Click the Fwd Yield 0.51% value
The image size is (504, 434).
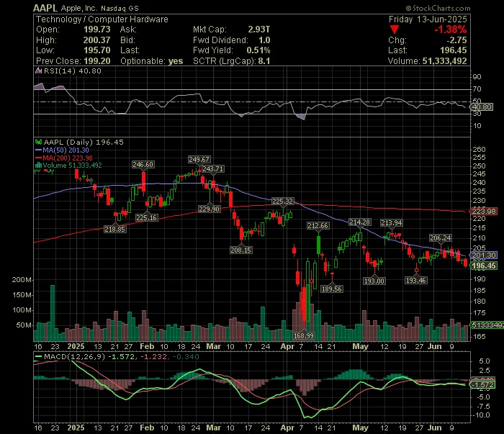pos(258,50)
